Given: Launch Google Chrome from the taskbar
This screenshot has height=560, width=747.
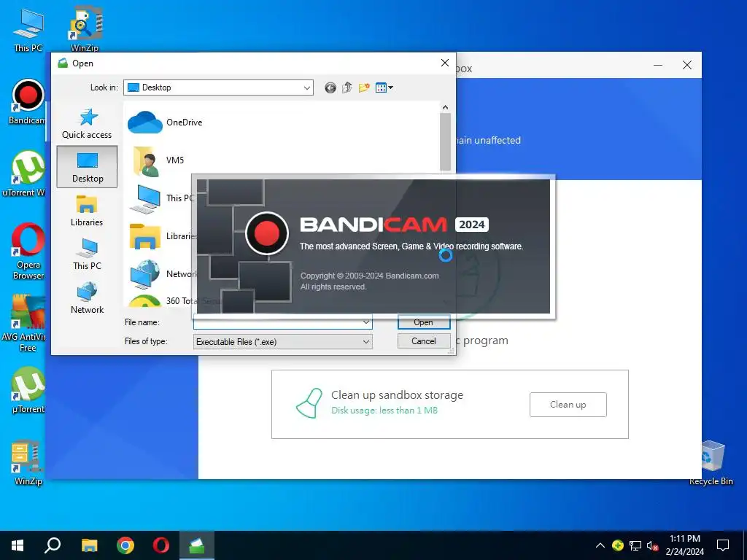Looking at the screenshot, I should [125, 545].
